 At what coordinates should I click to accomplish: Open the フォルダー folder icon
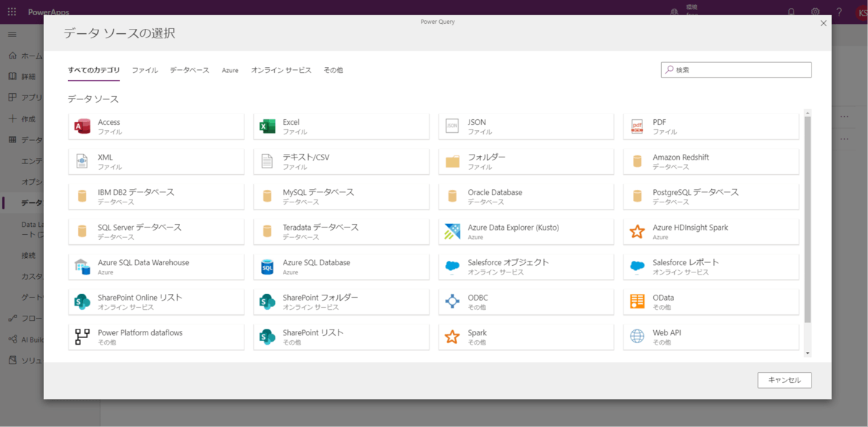click(x=452, y=161)
